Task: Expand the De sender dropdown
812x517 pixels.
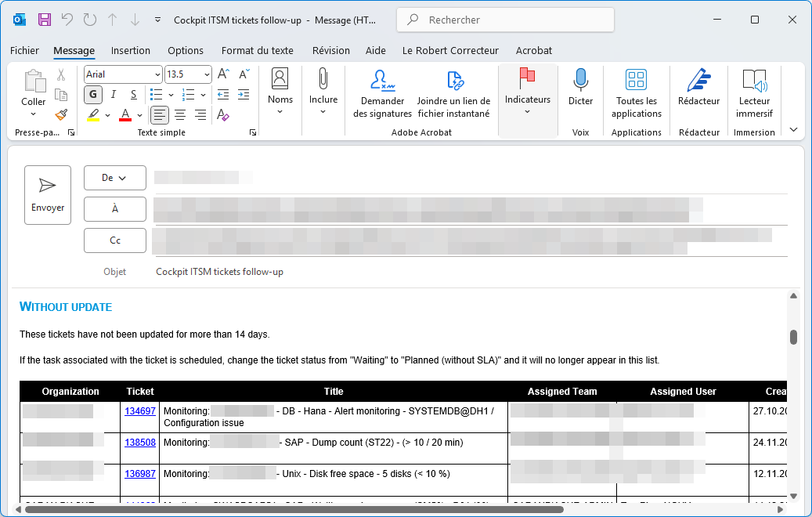Action: point(114,178)
